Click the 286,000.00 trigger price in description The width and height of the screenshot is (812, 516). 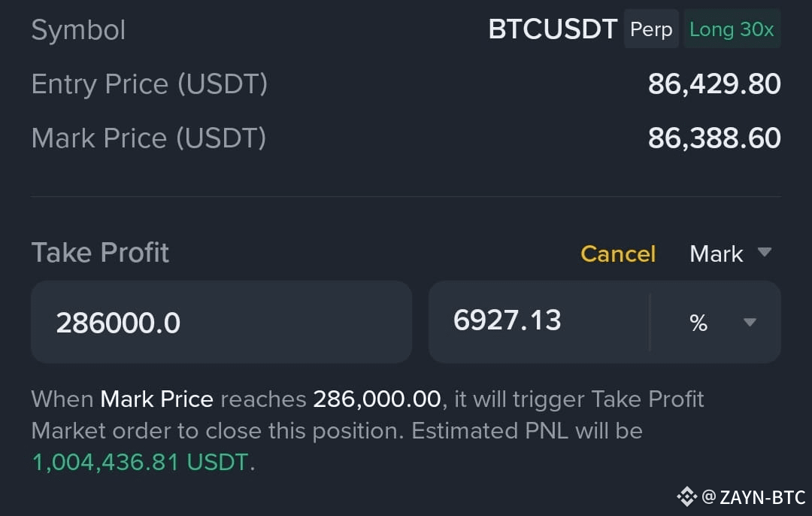[x=377, y=399]
